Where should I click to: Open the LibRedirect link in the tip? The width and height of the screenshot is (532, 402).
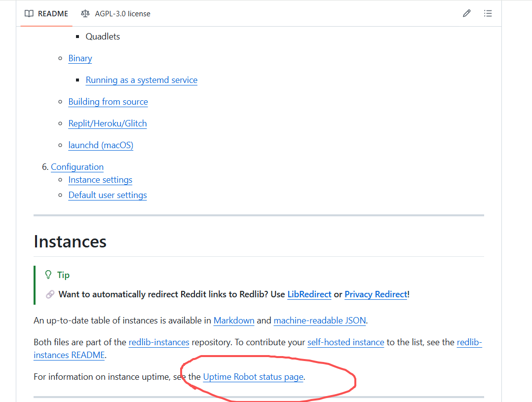click(x=309, y=294)
